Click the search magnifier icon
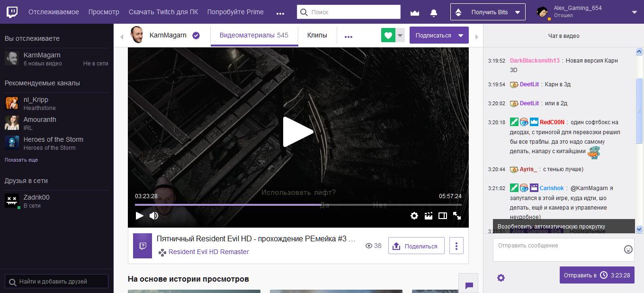The width and height of the screenshot is (644, 293). (x=304, y=12)
